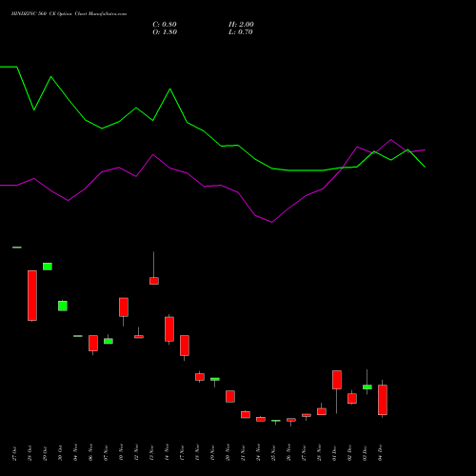Click the 01 Dec date label
This screenshot has width=476, height=476.
334,453
